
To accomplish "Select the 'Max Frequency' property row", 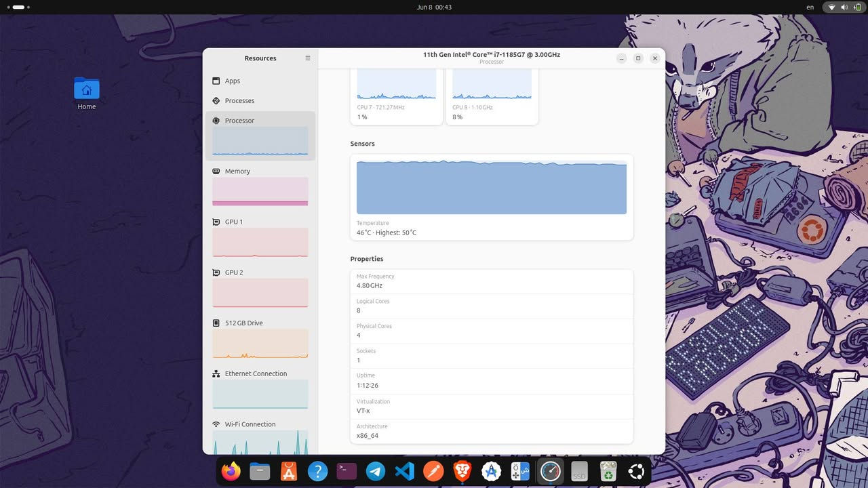I will point(492,281).
